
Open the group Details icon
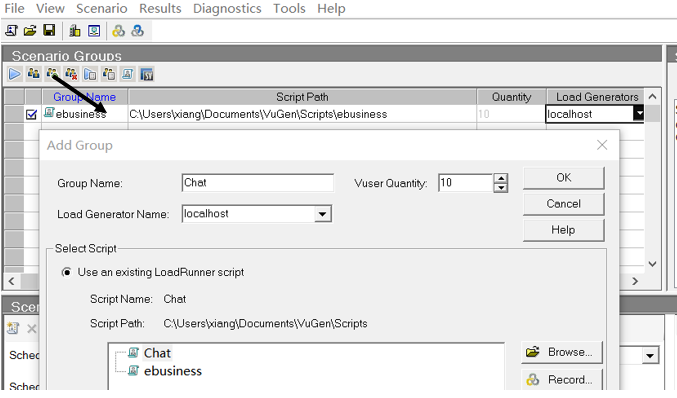click(108, 74)
